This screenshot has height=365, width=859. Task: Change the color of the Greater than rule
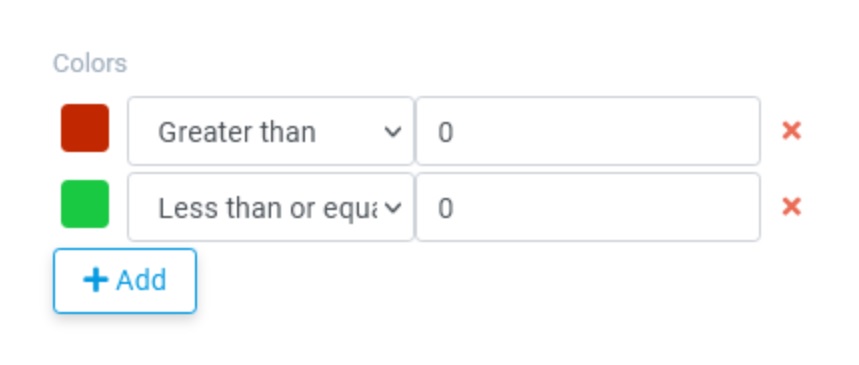[85, 128]
